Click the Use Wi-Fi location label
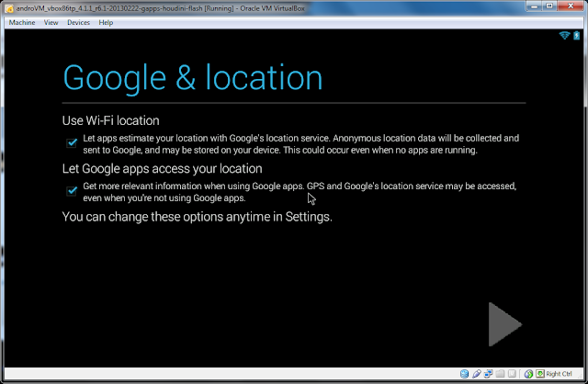Screen dimensions: 588x384 pos(110,120)
